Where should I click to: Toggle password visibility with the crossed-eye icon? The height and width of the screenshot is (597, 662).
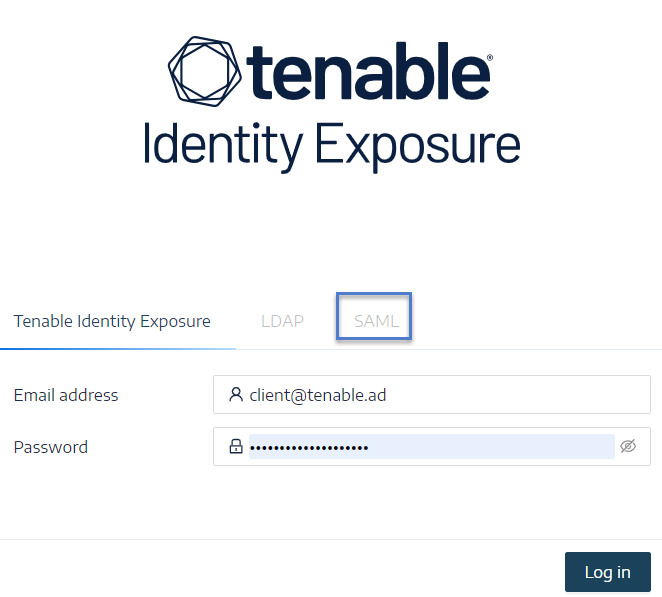pyautogui.click(x=628, y=446)
